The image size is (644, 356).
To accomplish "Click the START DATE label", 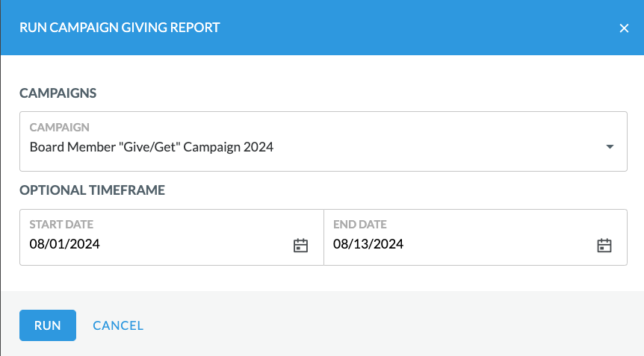I will pyautogui.click(x=61, y=225).
